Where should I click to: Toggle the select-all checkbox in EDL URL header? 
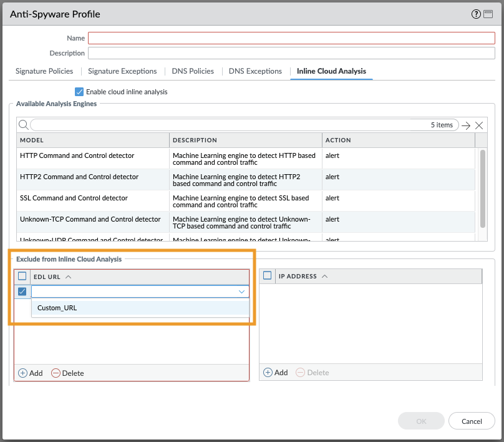(x=22, y=276)
